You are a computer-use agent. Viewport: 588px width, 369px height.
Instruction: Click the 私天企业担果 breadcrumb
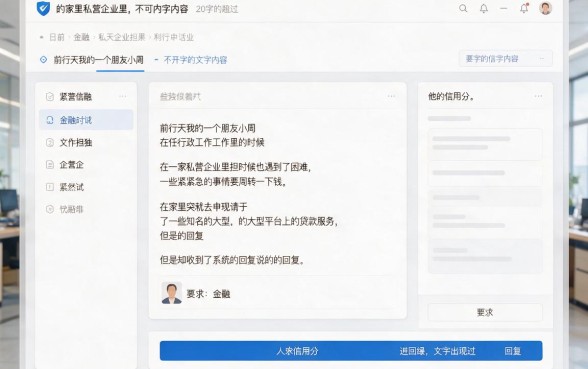pos(122,37)
